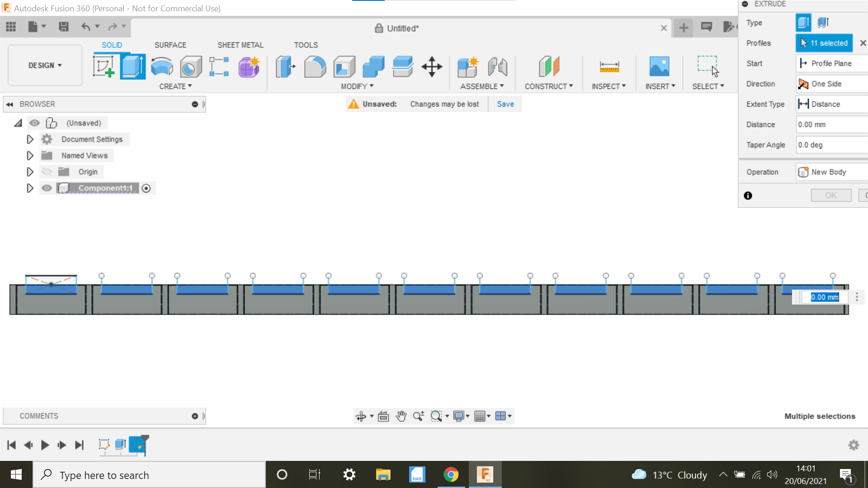This screenshot has height=488, width=868.
Task: Show the Origin folder visibility
Action: [x=47, y=172]
